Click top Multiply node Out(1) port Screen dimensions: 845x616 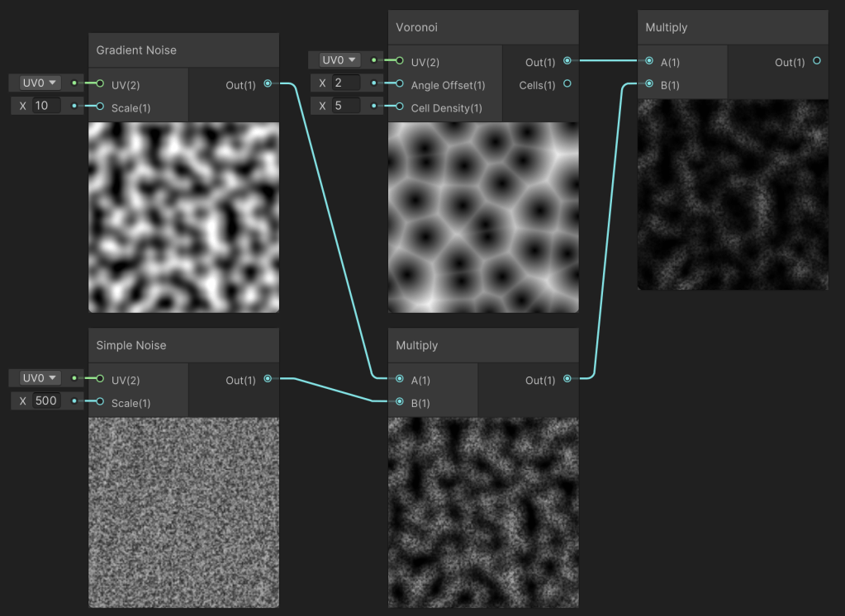pos(817,60)
